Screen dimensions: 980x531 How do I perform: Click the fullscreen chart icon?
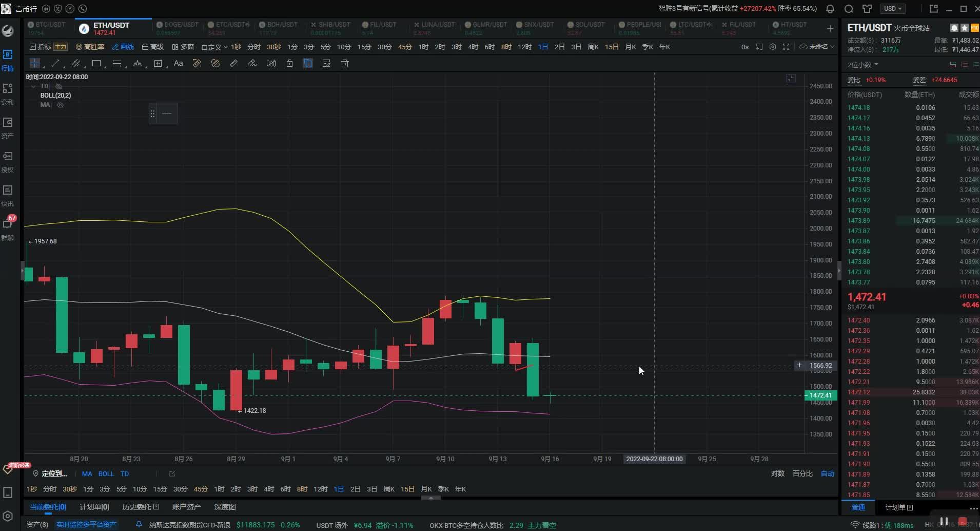786,47
